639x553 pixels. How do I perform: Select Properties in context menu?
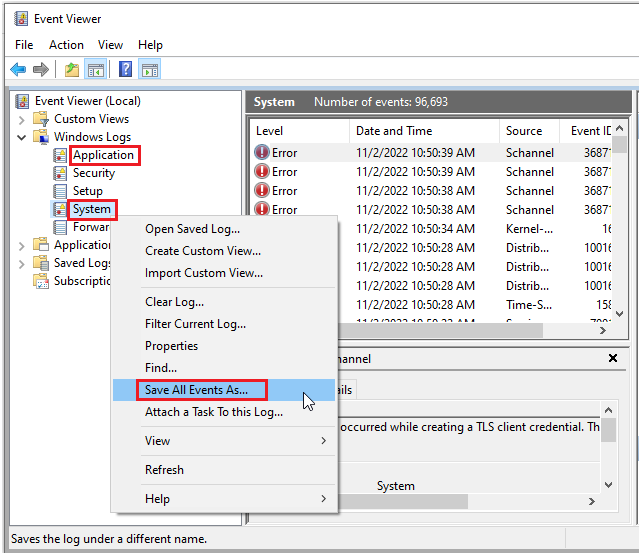pyautogui.click(x=224, y=346)
